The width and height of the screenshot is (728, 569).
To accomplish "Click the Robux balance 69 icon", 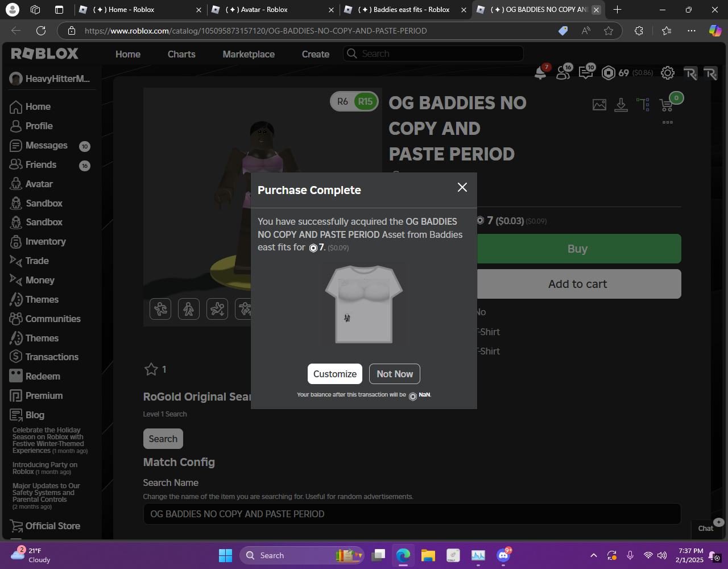I will (609, 73).
